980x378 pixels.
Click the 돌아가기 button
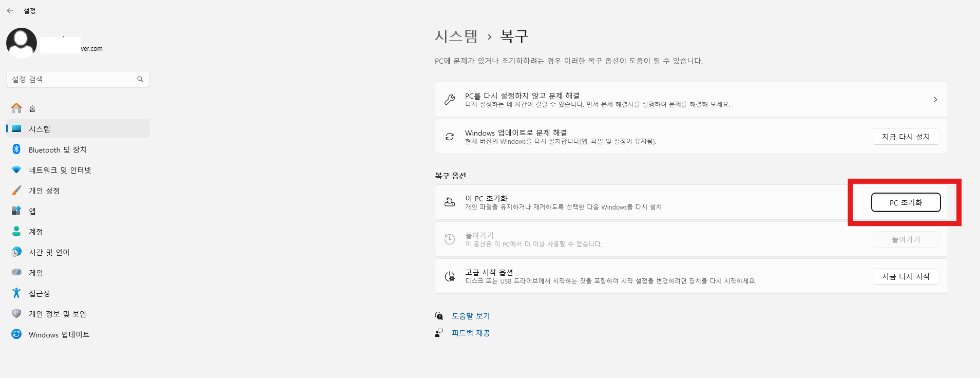coord(906,239)
